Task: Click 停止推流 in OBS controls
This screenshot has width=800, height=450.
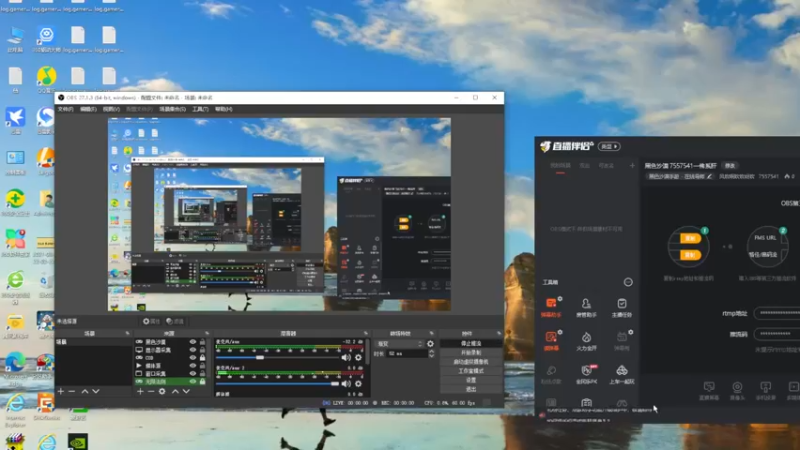Action: coord(470,343)
